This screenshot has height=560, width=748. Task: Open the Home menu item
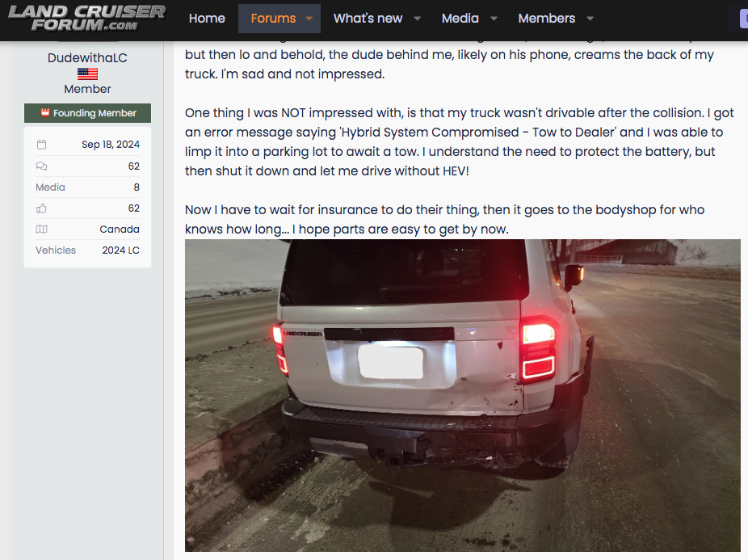coord(207,18)
